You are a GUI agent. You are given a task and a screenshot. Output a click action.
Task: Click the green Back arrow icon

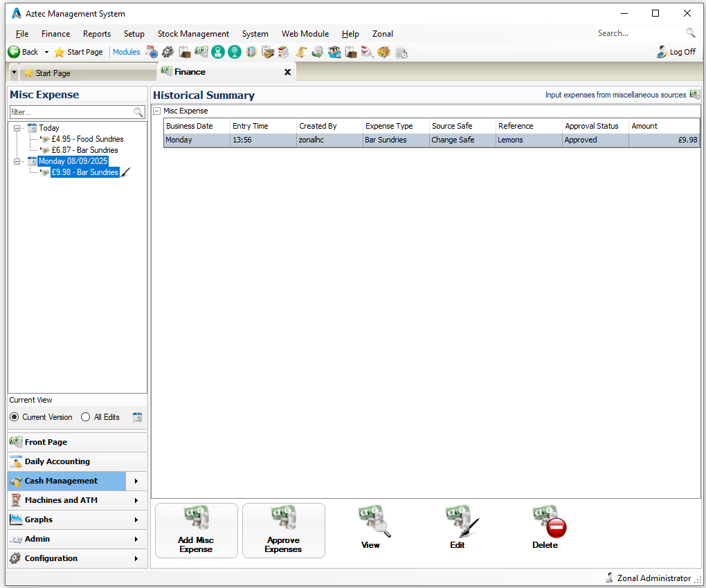pyautogui.click(x=13, y=52)
